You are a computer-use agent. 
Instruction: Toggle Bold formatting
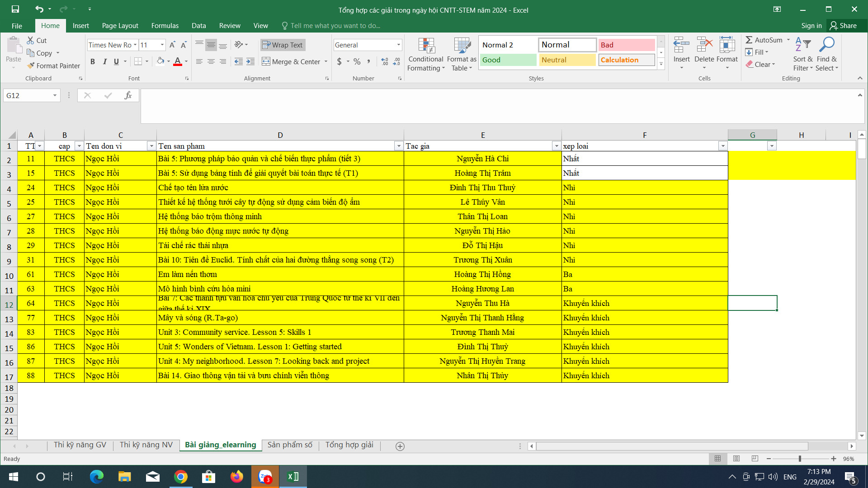(x=93, y=61)
